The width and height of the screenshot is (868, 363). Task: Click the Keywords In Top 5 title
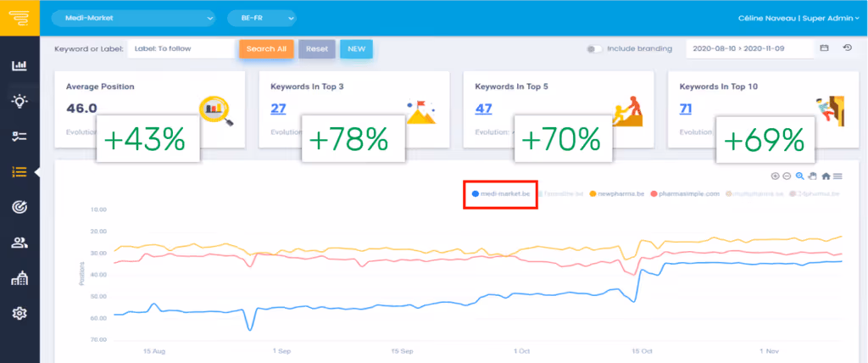[509, 87]
